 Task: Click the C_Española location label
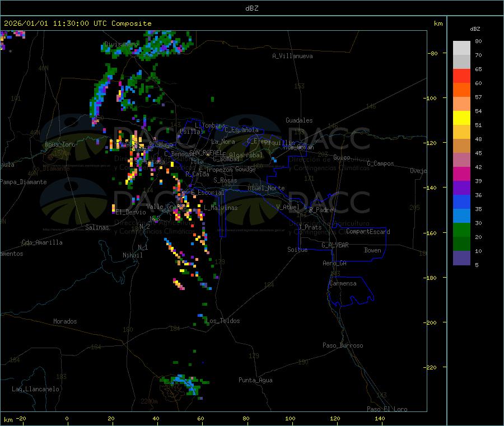242,130
